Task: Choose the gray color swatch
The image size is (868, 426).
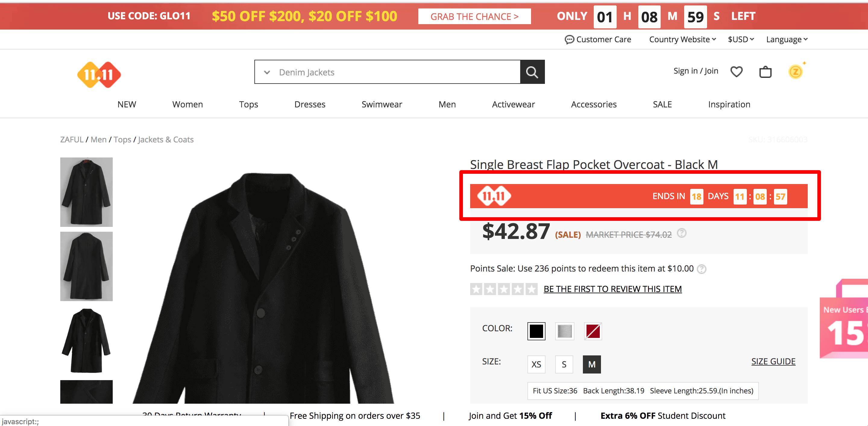Action: point(565,331)
